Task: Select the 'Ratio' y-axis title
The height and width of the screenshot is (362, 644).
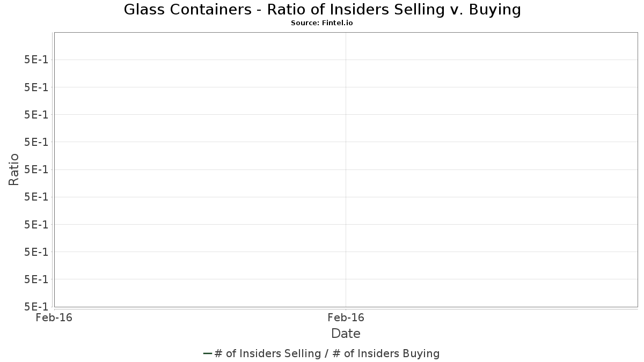Action: 14,169
